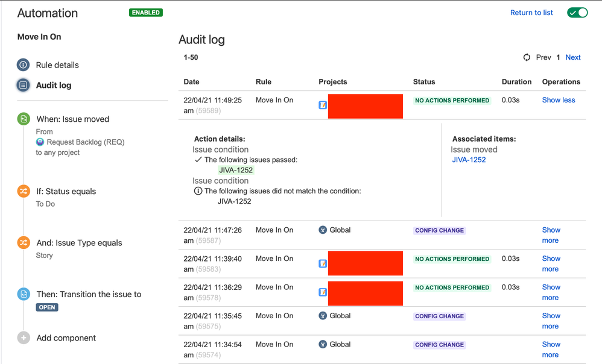Click the green Issue moved trigger icon
Viewport: 602px width, 364px height.
click(x=24, y=119)
